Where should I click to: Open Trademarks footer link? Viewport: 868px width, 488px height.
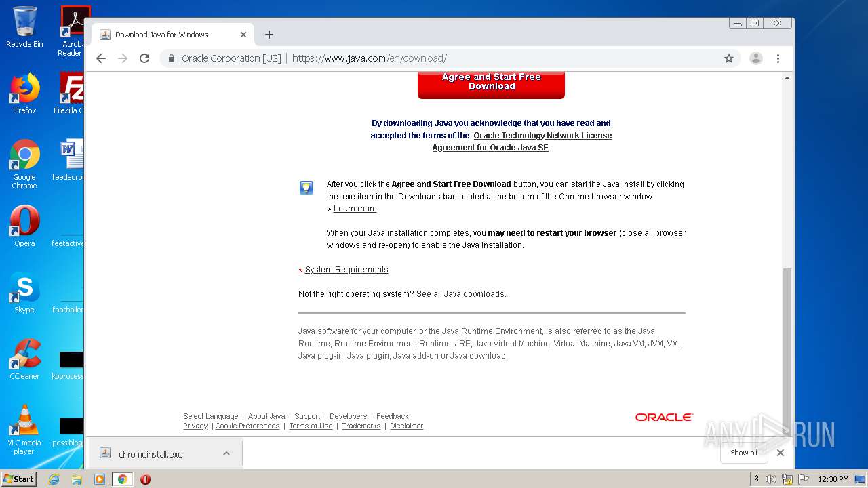tap(361, 426)
